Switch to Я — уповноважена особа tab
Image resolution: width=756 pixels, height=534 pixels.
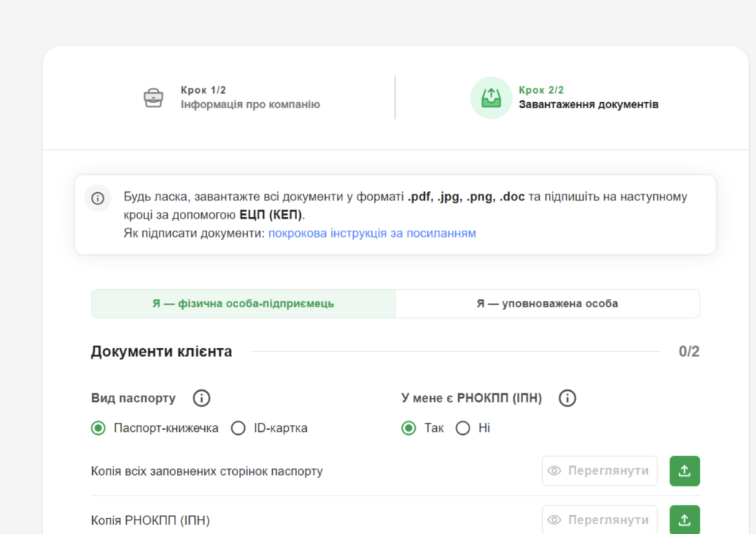click(547, 303)
